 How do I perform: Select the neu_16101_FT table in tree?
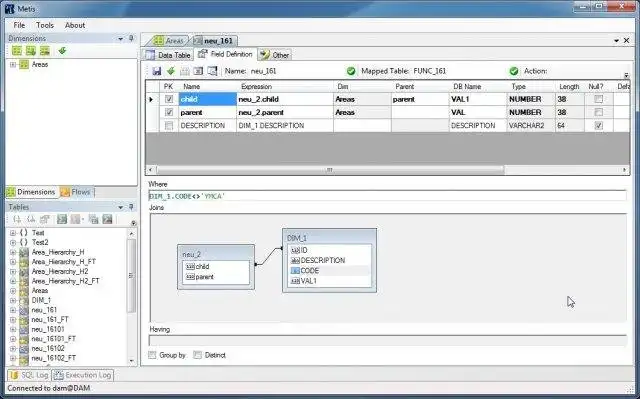(x=53, y=339)
